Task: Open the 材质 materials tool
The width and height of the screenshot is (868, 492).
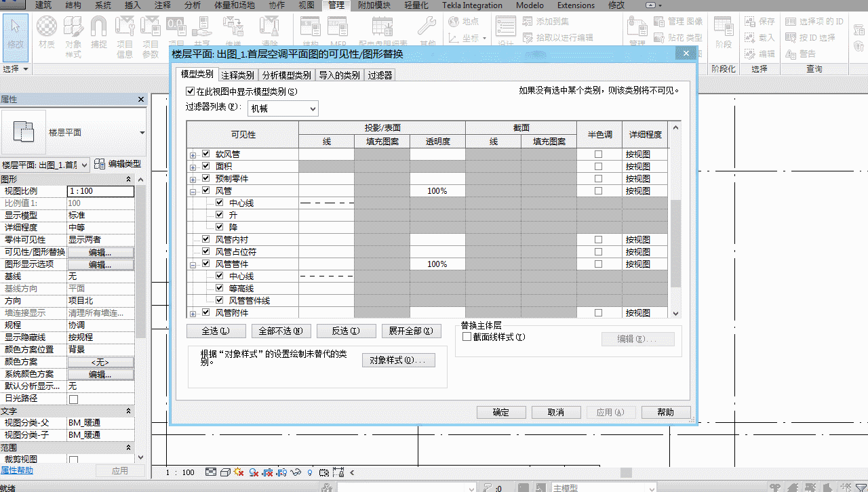Action: tap(46, 33)
